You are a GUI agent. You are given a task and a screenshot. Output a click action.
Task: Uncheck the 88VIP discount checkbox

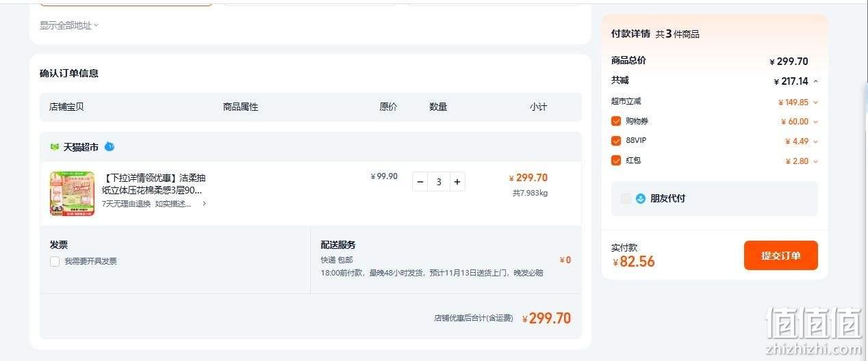[x=616, y=141]
